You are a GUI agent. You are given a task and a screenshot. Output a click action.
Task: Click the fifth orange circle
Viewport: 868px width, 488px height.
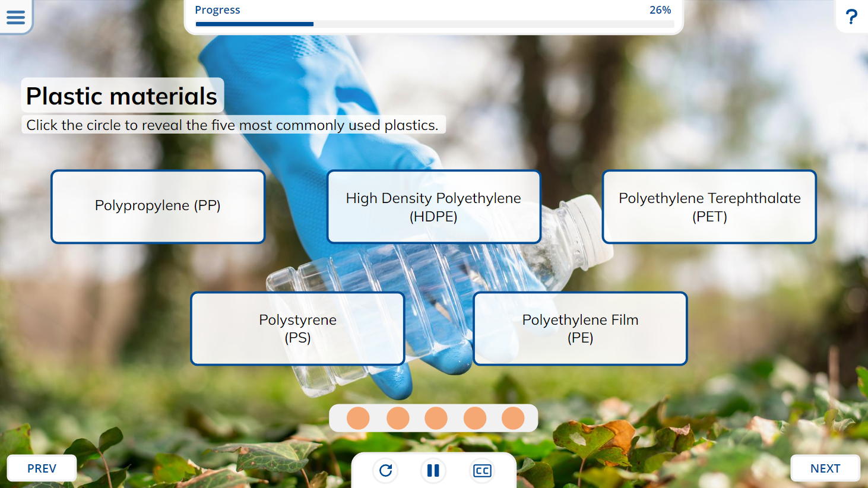(x=513, y=418)
